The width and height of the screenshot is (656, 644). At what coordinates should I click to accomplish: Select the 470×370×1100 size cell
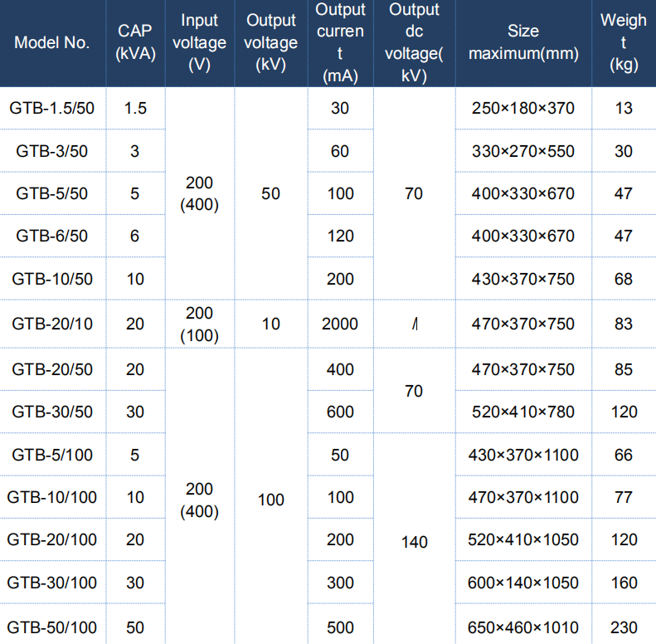point(523,497)
